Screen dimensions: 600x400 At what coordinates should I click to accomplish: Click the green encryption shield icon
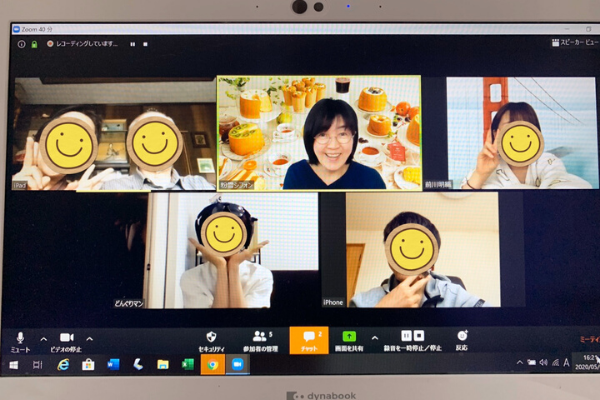click(x=35, y=44)
